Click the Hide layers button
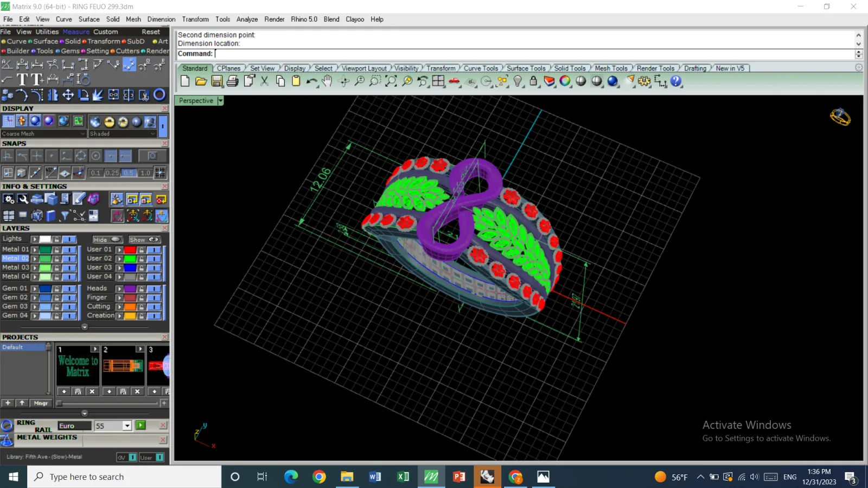This screenshot has width=868, height=488. pos(107,240)
